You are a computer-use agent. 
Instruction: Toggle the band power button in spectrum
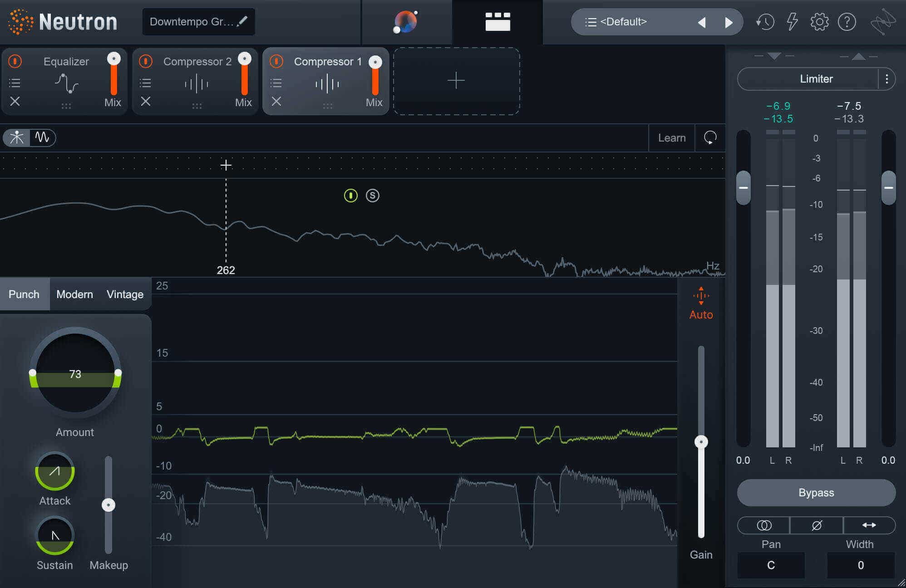(351, 196)
